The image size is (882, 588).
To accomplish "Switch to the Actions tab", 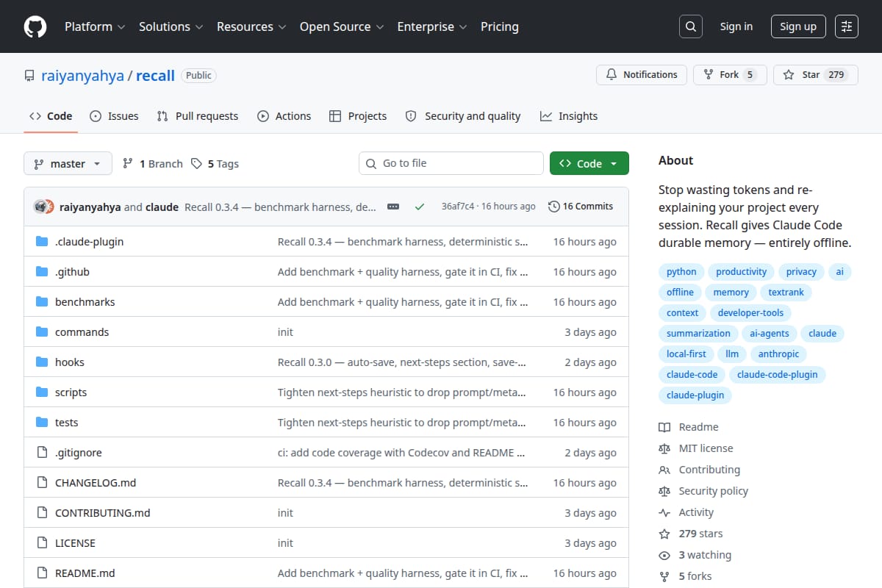I will tap(284, 116).
